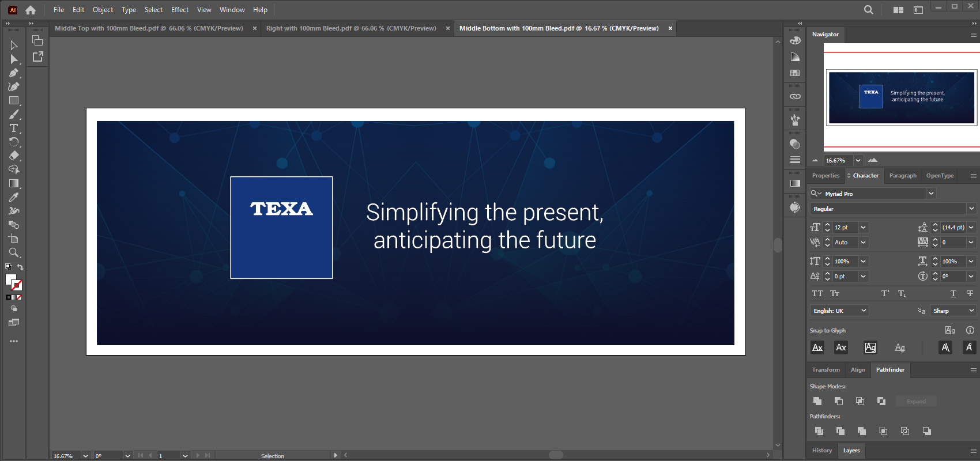This screenshot has width=980, height=461.
Task: Select the Pen tool
Action: pyautogui.click(x=14, y=73)
